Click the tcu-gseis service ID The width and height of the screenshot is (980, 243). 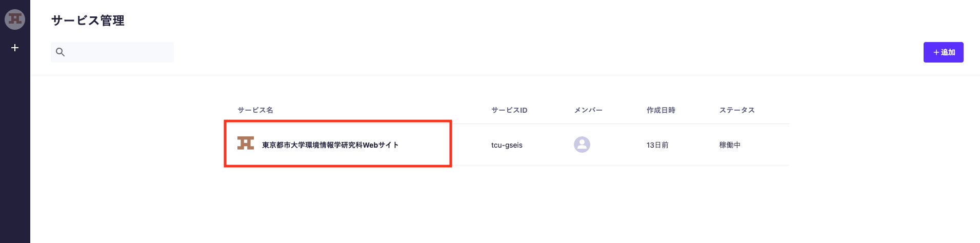(x=507, y=145)
